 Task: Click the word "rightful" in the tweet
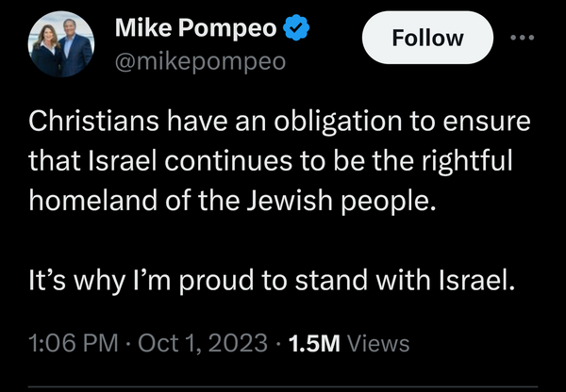click(472, 162)
